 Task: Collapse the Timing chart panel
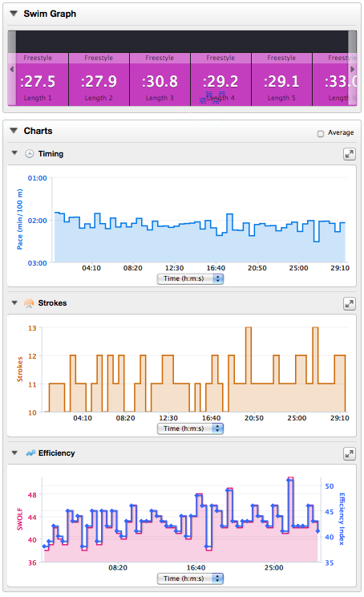point(15,153)
